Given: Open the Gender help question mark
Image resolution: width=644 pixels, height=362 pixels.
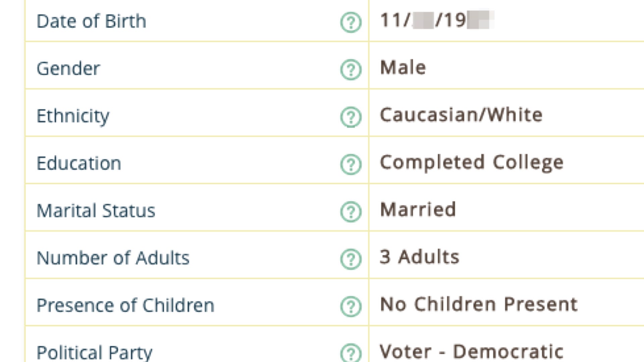Looking at the screenshot, I should point(351,69).
